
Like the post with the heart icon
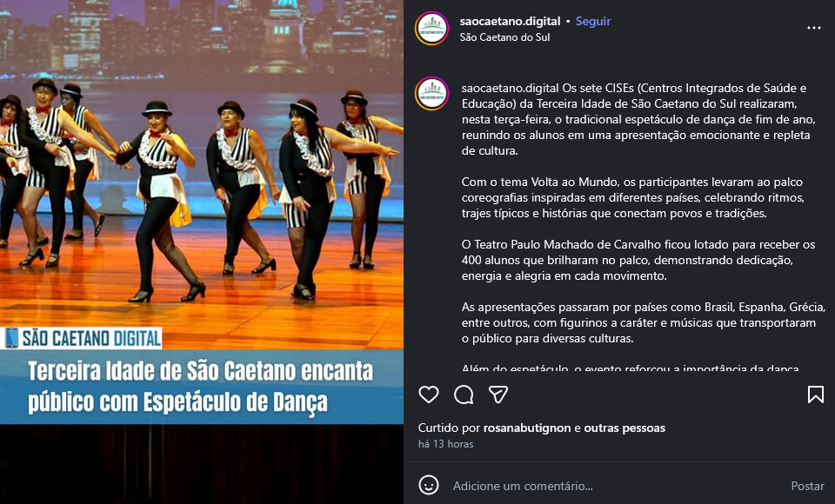point(429,395)
